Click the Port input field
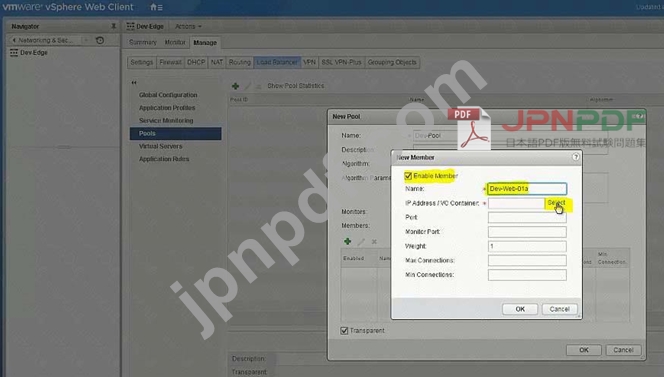Viewport: 664px width, 377px height. click(527, 218)
